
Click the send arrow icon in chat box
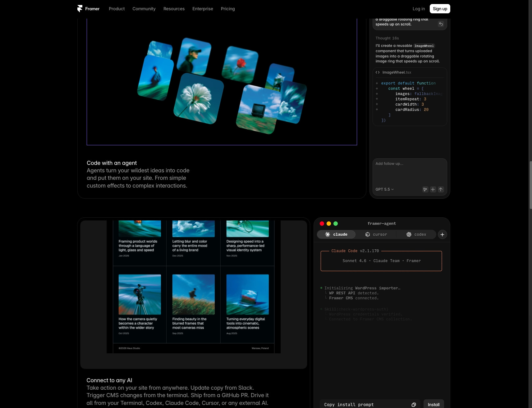(x=441, y=189)
